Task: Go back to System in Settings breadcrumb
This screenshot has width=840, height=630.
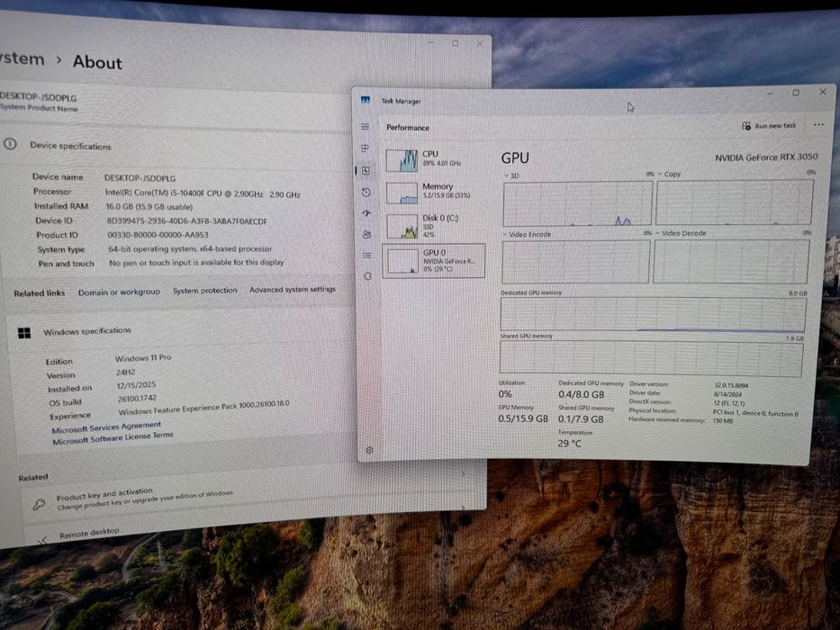Action: (x=22, y=58)
